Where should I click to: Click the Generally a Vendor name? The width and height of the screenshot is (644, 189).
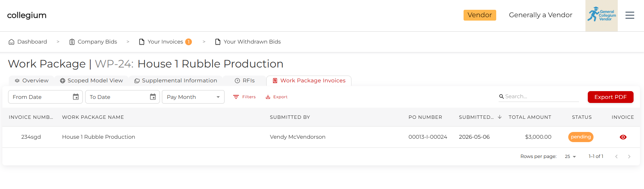[540, 15]
